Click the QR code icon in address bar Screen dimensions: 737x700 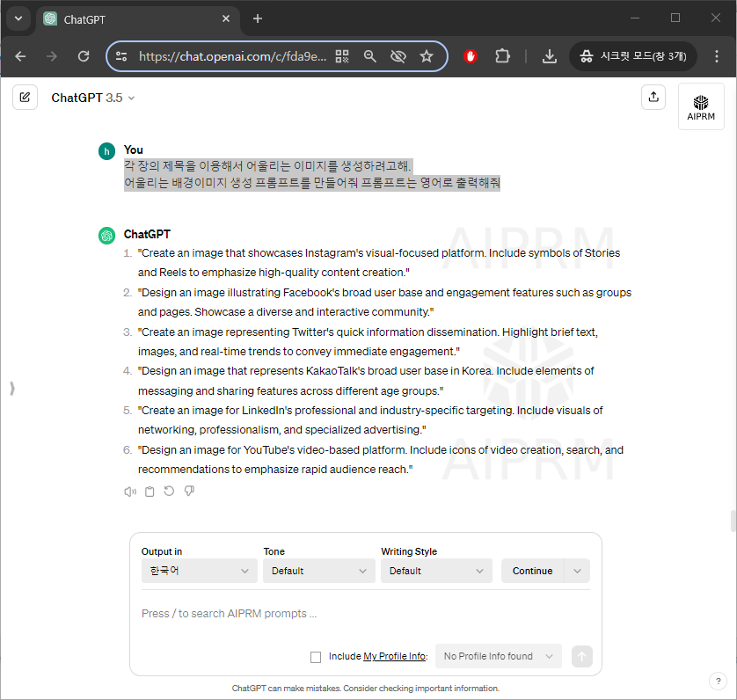342,56
